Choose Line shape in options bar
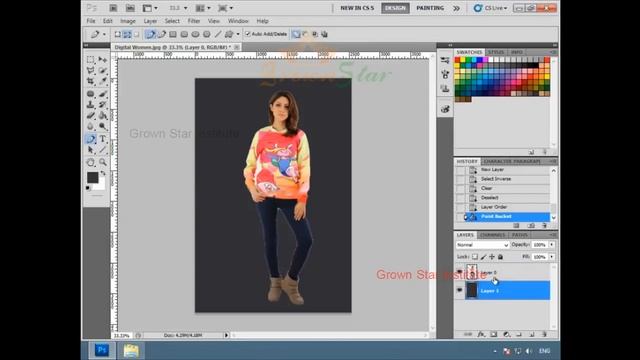This screenshot has height=360, width=640. pyautogui.click(x=218, y=34)
